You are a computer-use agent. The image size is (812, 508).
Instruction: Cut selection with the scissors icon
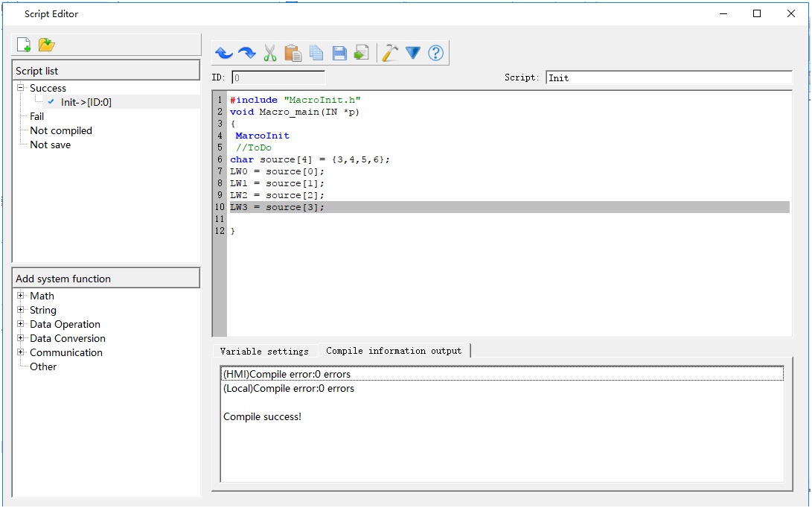pyautogui.click(x=269, y=53)
